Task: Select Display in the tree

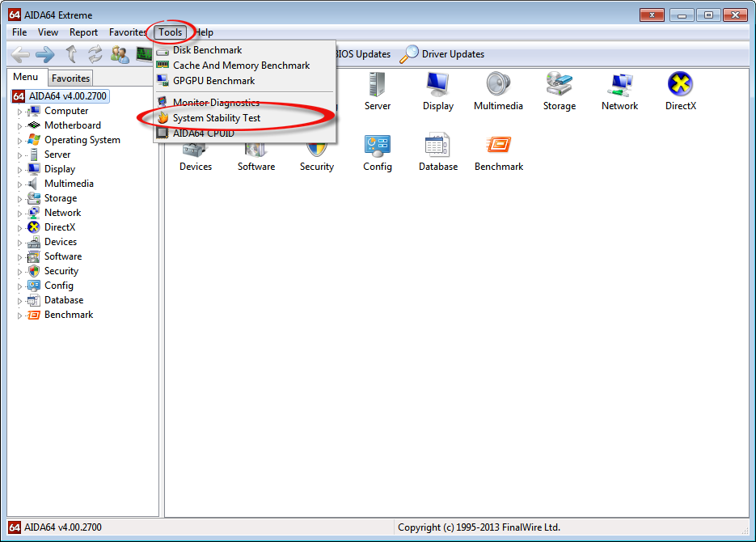Action: [59, 169]
